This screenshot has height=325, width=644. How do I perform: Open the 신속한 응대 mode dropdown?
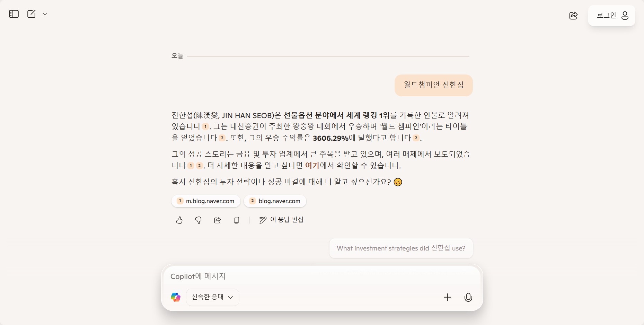212,297
